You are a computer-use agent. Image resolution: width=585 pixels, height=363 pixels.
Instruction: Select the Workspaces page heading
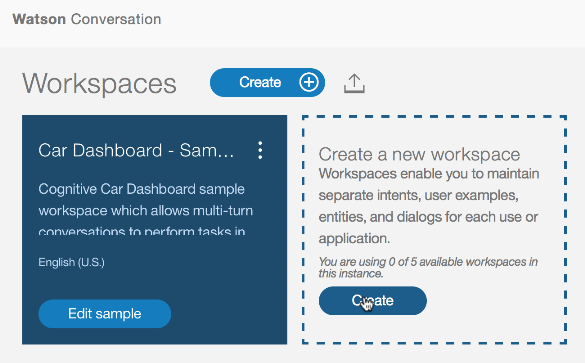(x=99, y=83)
